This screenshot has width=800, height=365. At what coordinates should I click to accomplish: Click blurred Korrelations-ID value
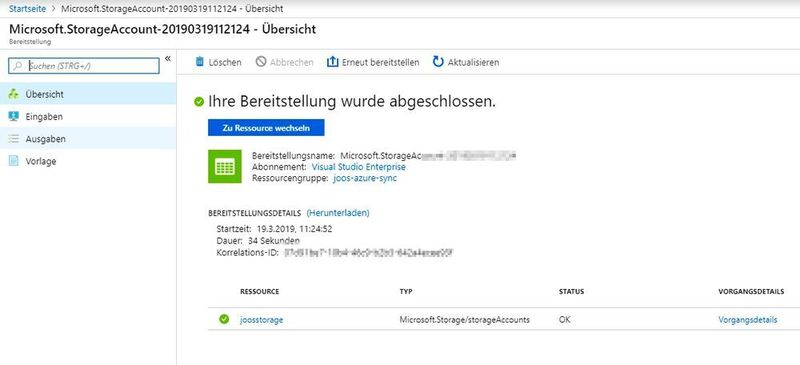tap(369, 252)
